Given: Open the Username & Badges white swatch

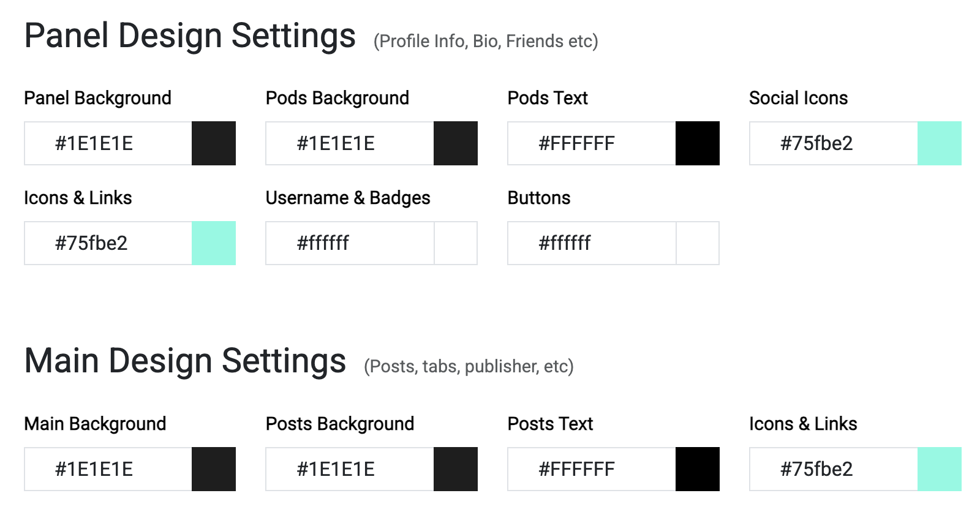Looking at the screenshot, I should point(456,243).
